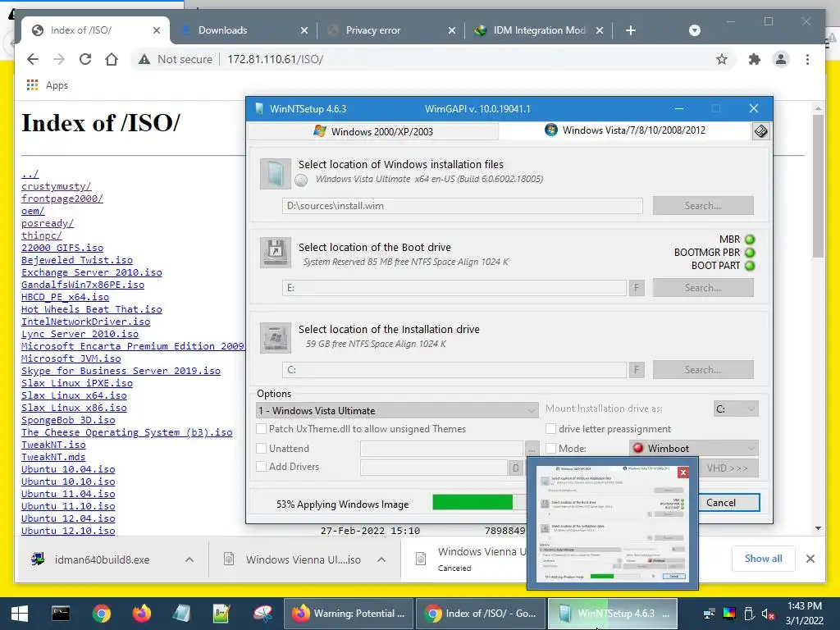Click the VHD >>> button
This screenshot has height=630, width=840.
728,468
